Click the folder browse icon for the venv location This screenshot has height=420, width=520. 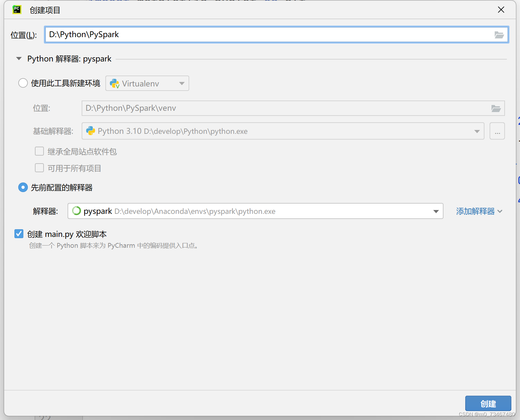point(496,108)
